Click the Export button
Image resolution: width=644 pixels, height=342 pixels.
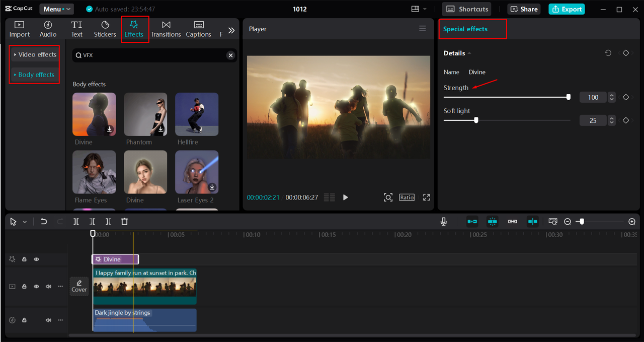(x=567, y=9)
